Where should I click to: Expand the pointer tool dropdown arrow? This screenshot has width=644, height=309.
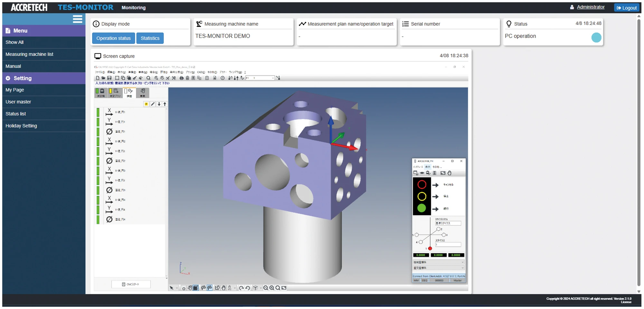pyautogui.click(x=177, y=288)
